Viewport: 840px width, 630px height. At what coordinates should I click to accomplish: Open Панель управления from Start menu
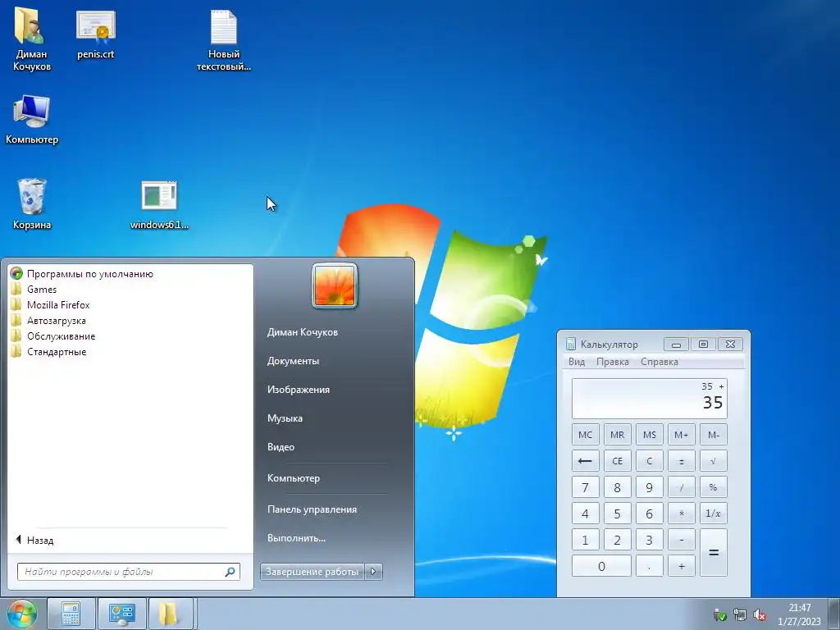[x=312, y=509]
